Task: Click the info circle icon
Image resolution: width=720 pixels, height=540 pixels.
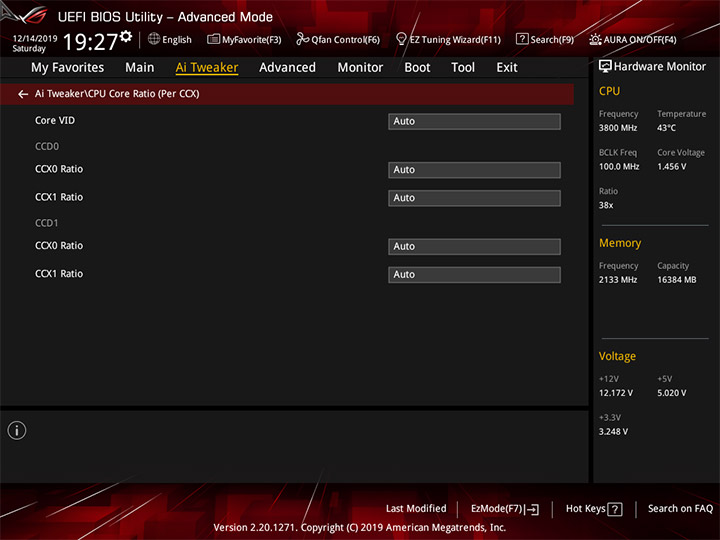Action: point(17,431)
